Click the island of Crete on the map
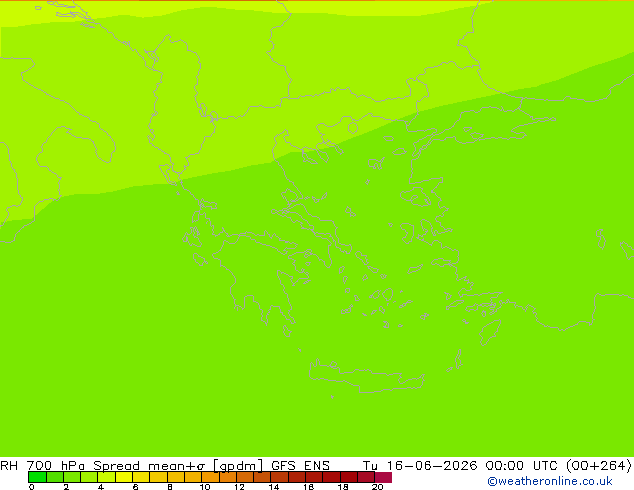Viewport: 634px width, 490px height. click(x=366, y=376)
